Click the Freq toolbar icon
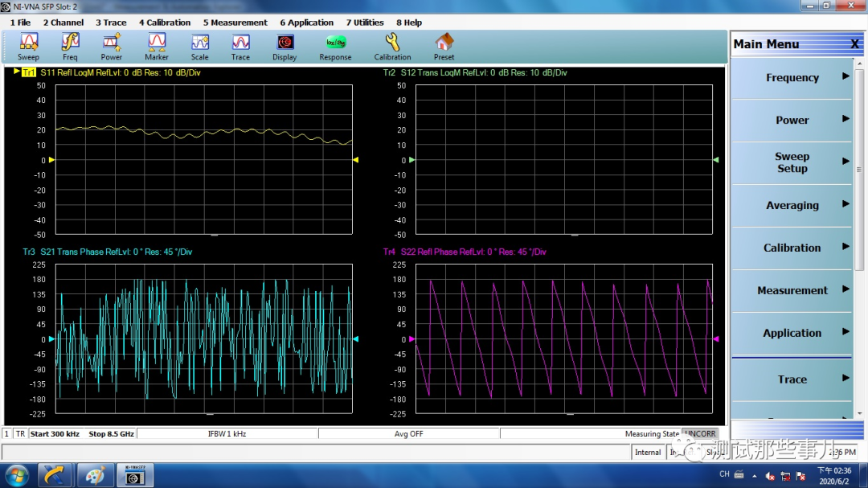This screenshot has height=488, width=868. pos(70,47)
